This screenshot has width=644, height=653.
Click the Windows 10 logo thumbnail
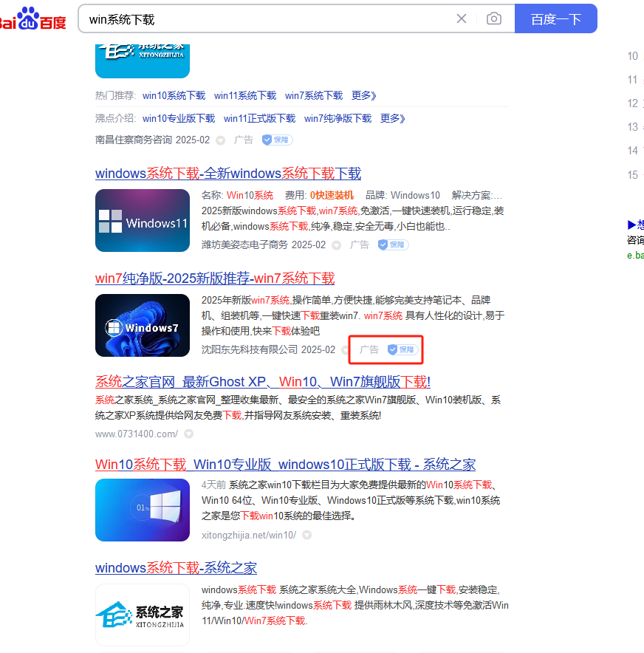click(143, 510)
